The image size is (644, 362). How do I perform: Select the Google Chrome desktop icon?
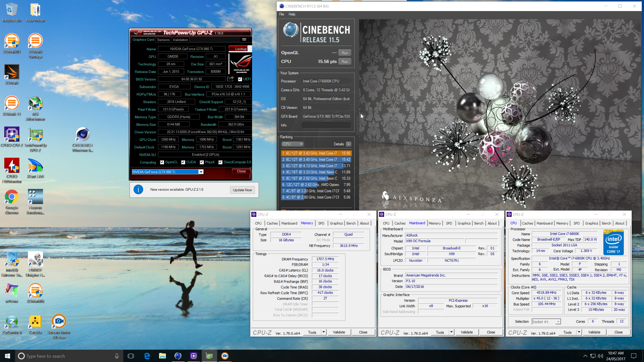12,202
